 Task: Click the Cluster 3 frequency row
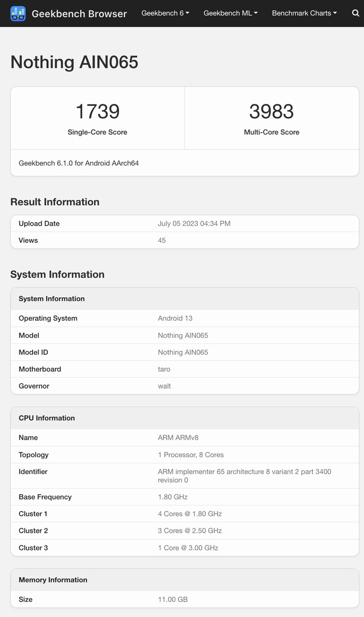pyautogui.click(x=185, y=548)
